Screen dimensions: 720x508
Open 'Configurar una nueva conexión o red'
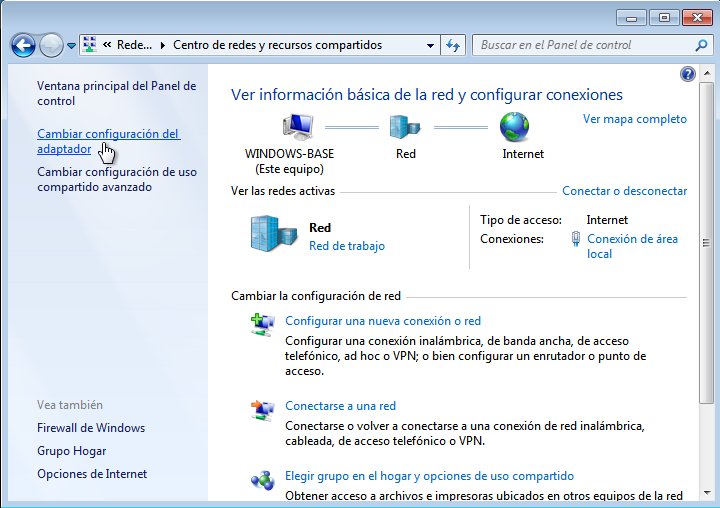[x=383, y=321]
